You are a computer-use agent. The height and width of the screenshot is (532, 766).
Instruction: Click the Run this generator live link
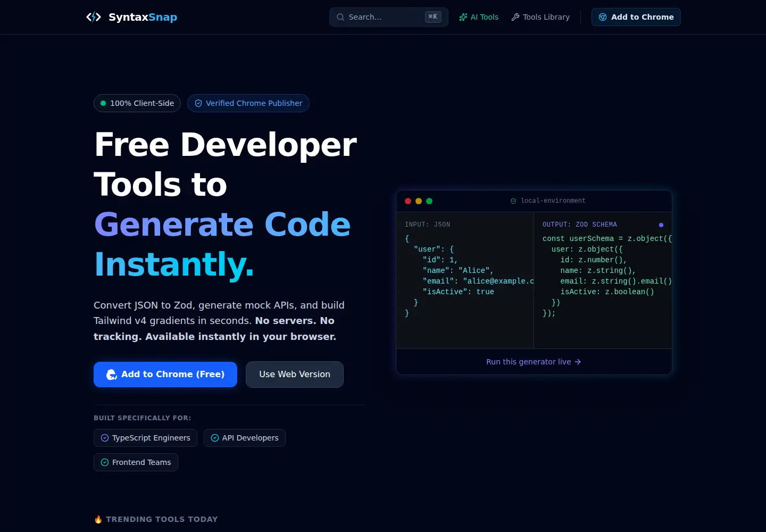[534, 362]
